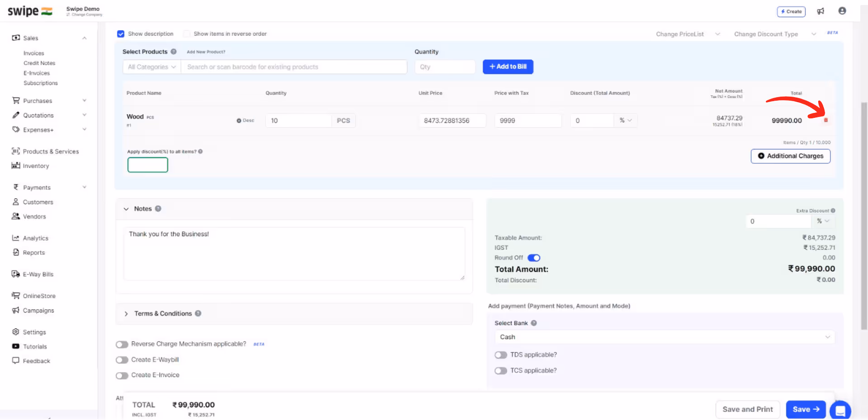The image size is (868, 420).
Task: Open Invoices in the Sales menu
Action: tap(34, 53)
